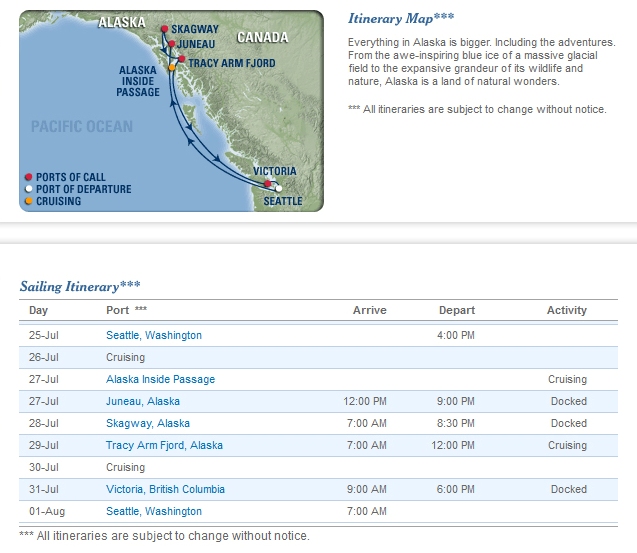Click the Skagway red port marker on map
Image resolution: width=637 pixels, height=553 pixels.
[x=164, y=29]
